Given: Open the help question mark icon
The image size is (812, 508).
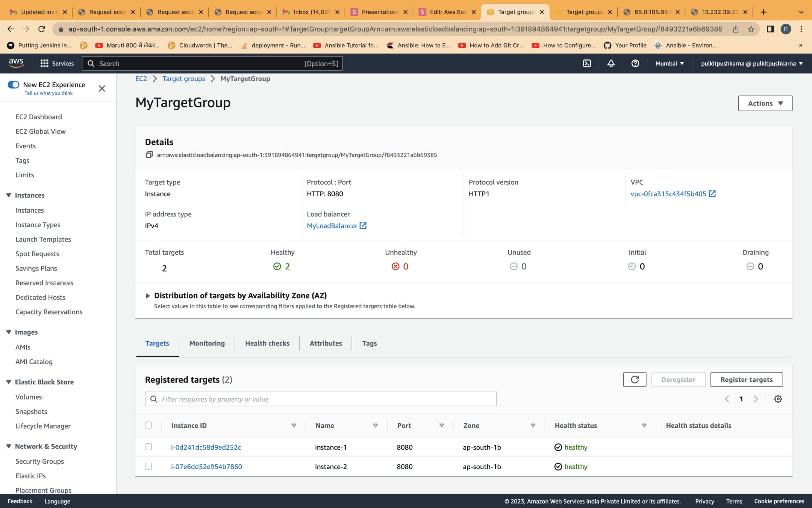Looking at the screenshot, I should [x=635, y=64].
